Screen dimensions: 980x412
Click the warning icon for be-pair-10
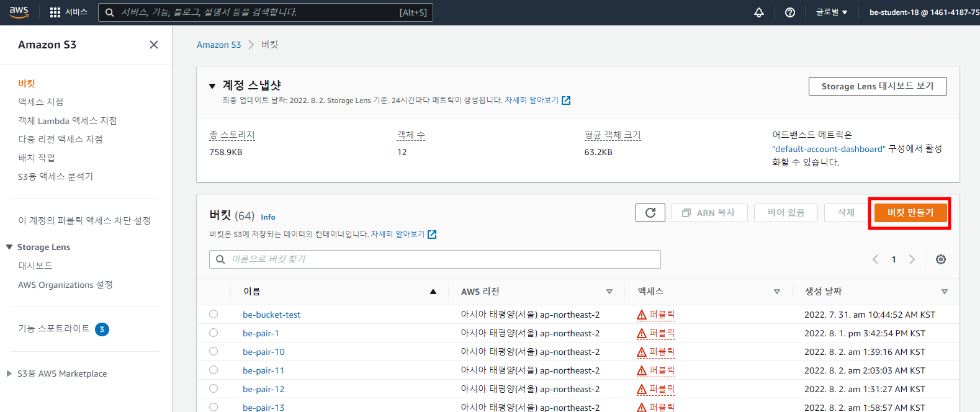[x=642, y=352]
